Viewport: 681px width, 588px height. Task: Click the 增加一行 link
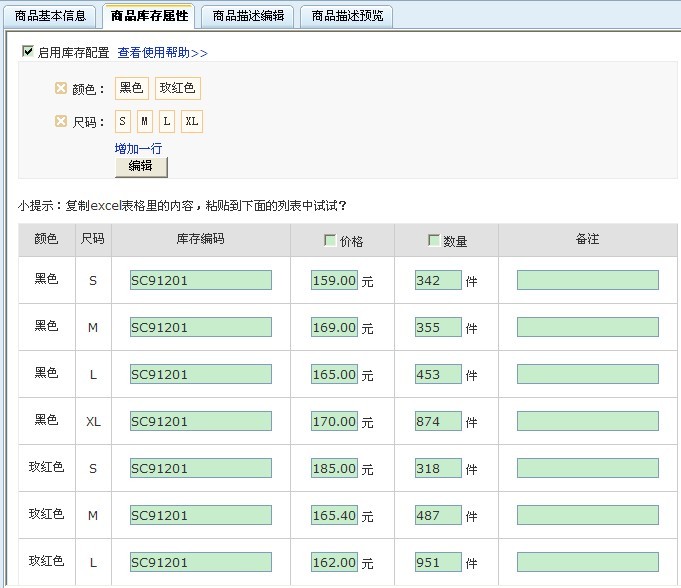138,148
